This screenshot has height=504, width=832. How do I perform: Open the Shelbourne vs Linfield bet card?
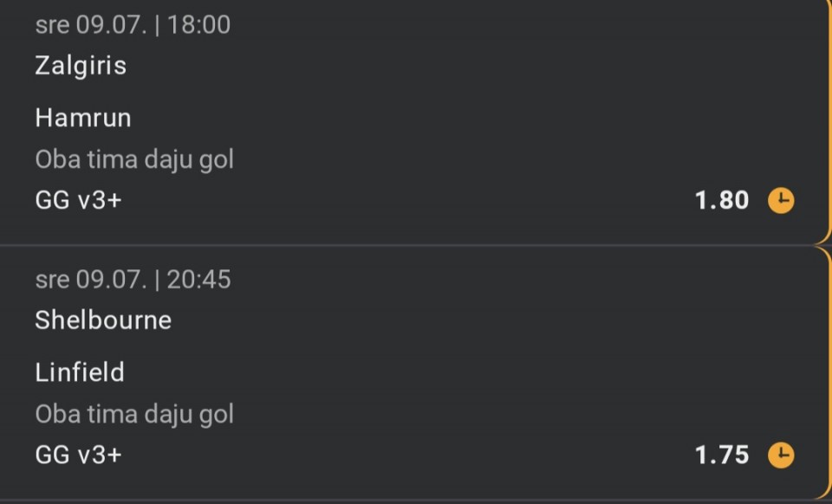(414, 372)
